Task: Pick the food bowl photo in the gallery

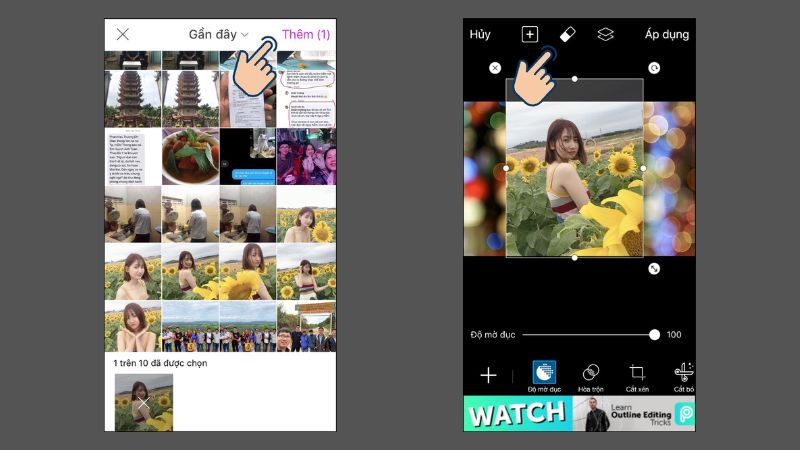Action: 190,156
